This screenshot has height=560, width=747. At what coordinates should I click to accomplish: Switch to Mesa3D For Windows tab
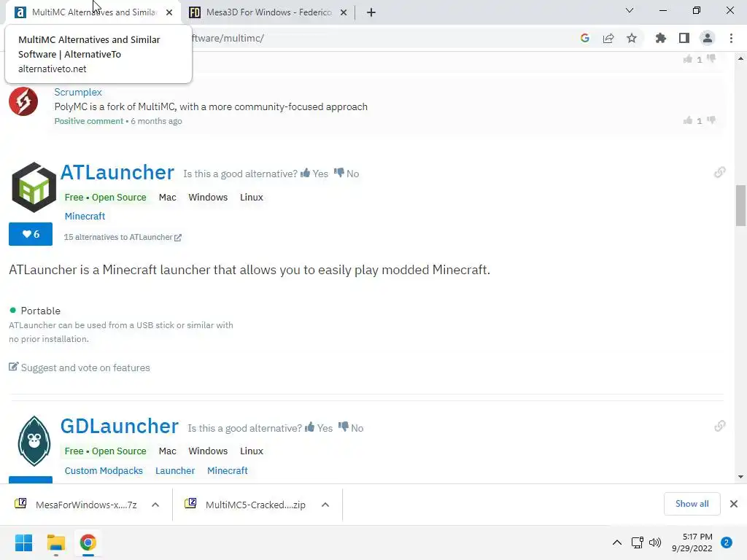(268, 12)
